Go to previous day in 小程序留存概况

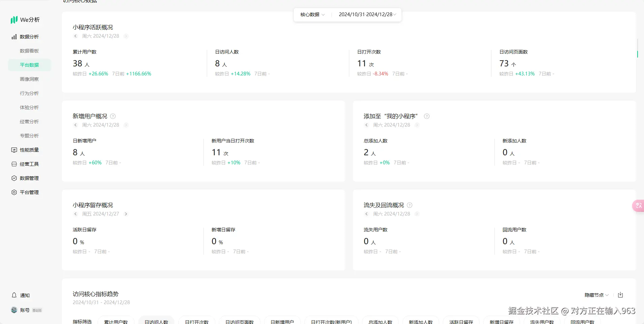pos(75,214)
